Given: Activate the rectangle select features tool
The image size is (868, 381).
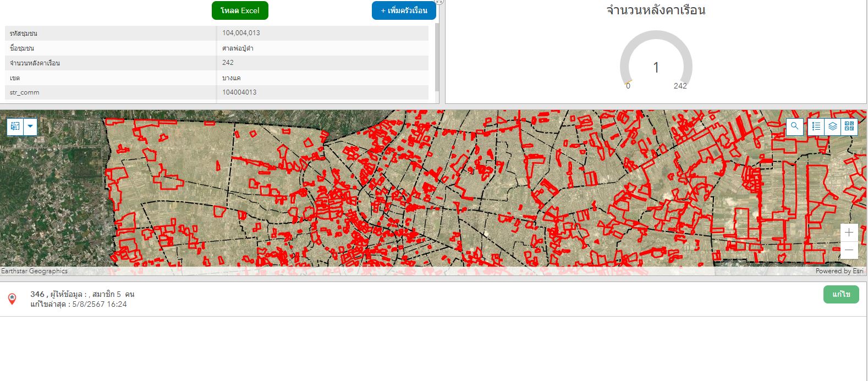Looking at the screenshot, I should [15, 126].
